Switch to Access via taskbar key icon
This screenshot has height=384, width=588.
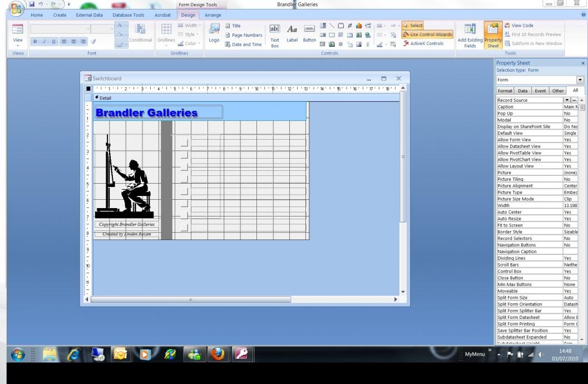pos(241,354)
